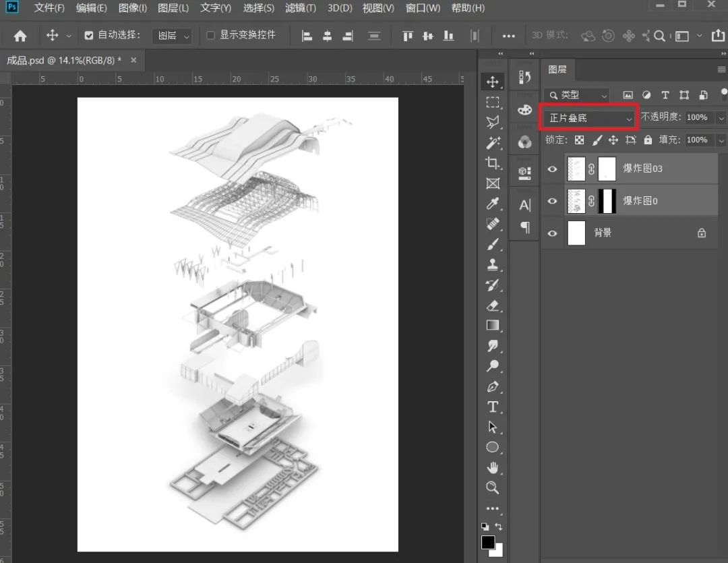Select the Gradient tool
Screen dimensions: 728x563
[493, 325]
